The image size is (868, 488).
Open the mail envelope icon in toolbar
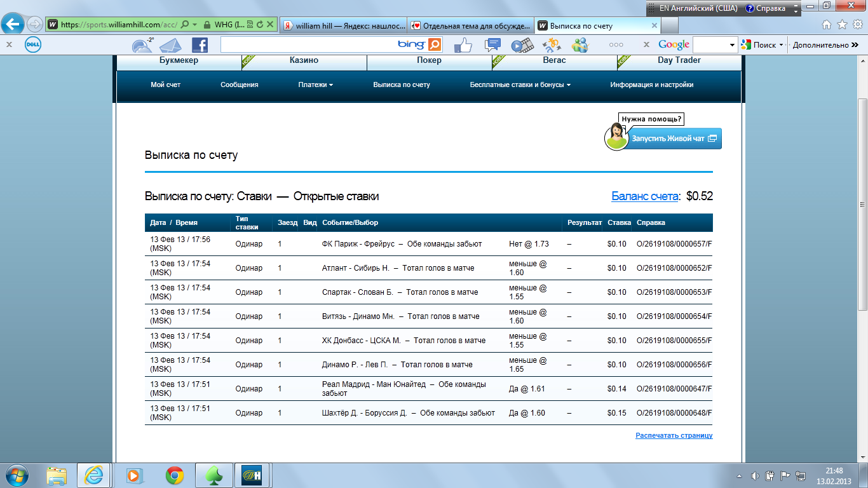coord(170,45)
